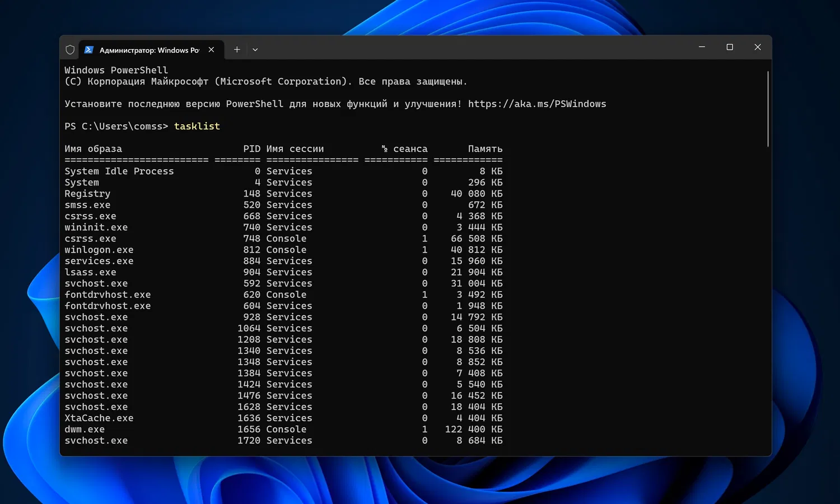Screen dimensions: 840x504
Task: Click the "wininit.exe" process name
Action: tap(96, 227)
